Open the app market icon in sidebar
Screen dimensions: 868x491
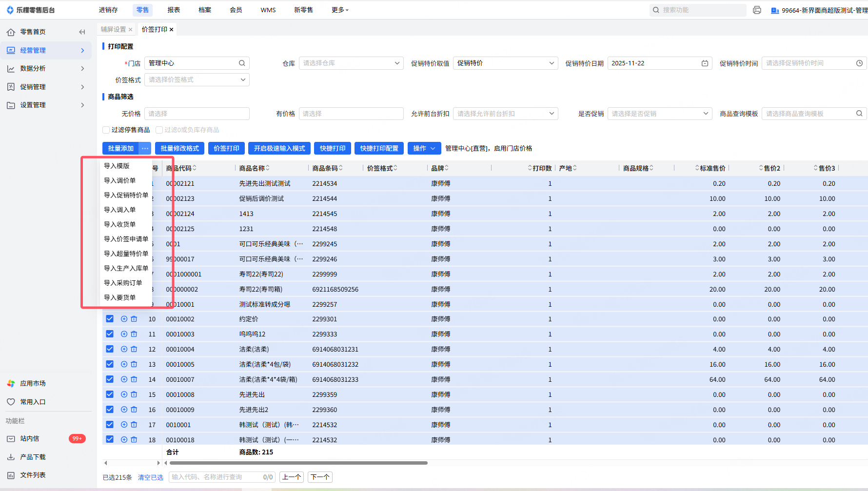point(11,384)
